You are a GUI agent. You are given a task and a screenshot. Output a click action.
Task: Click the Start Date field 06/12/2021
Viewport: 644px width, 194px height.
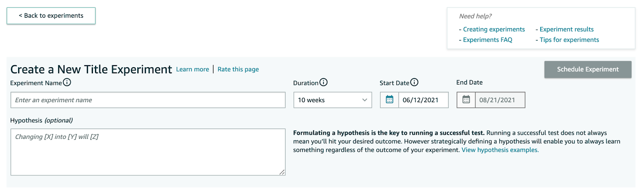point(423,100)
